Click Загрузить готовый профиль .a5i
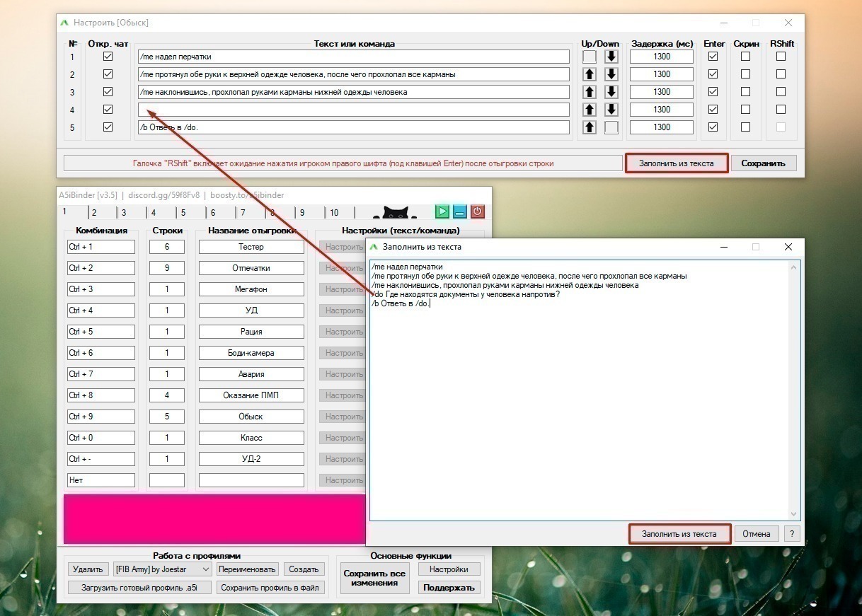Viewport: 862px width, 616px height. point(139,587)
